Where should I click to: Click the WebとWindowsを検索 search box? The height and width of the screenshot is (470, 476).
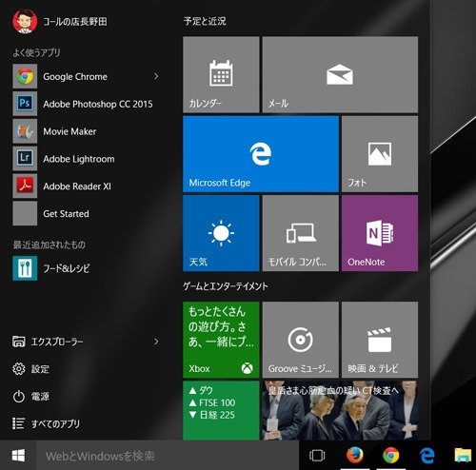click(168, 456)
